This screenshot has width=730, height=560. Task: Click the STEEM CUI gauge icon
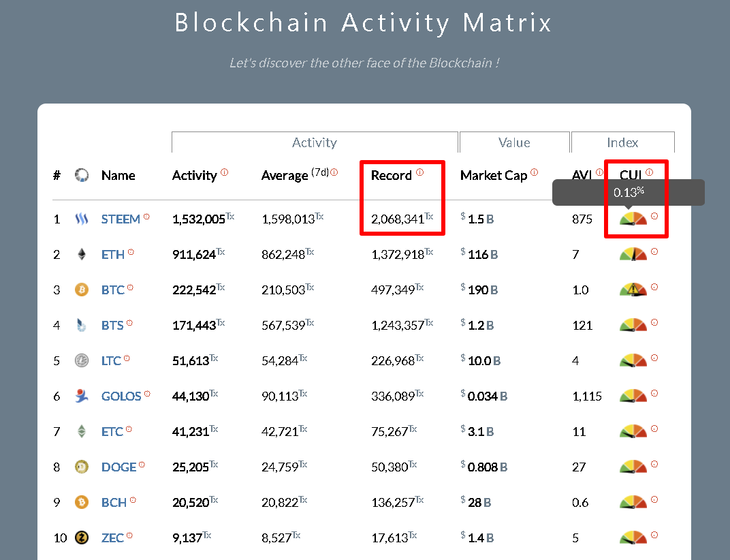pos(633,219)
